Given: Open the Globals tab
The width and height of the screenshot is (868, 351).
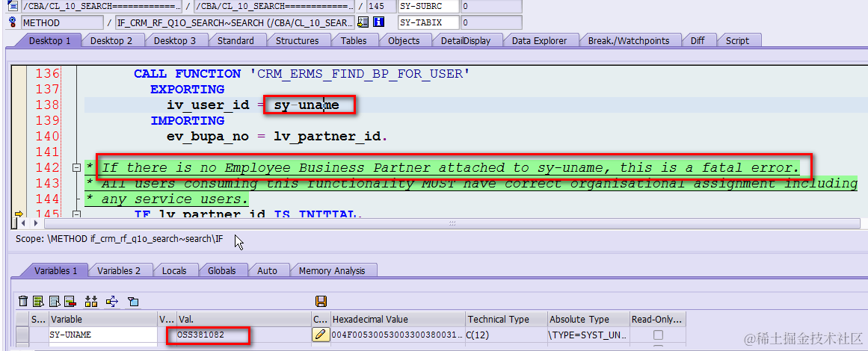Looking at the screenshot, I should 222,270.
